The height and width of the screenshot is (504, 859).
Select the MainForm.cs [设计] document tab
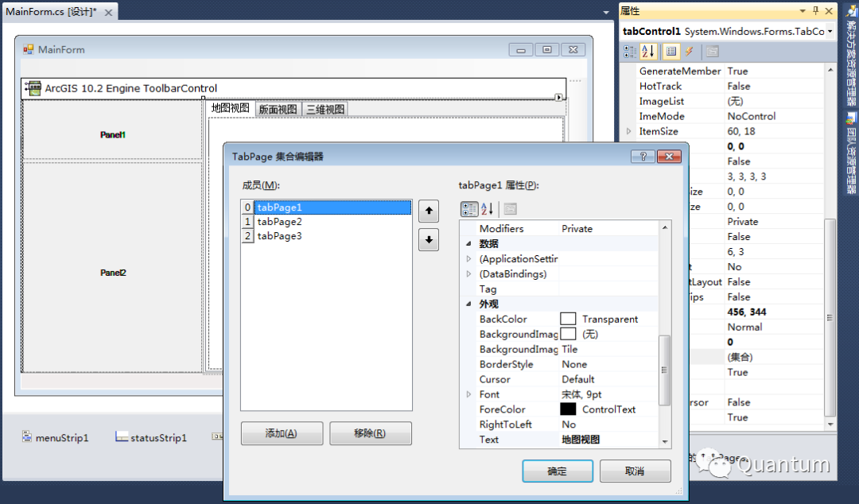pos(52,12)
